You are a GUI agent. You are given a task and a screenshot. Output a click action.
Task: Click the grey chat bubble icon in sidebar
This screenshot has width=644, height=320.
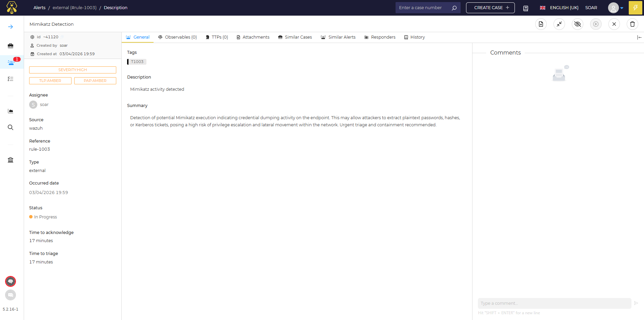(x=11, y=295)
